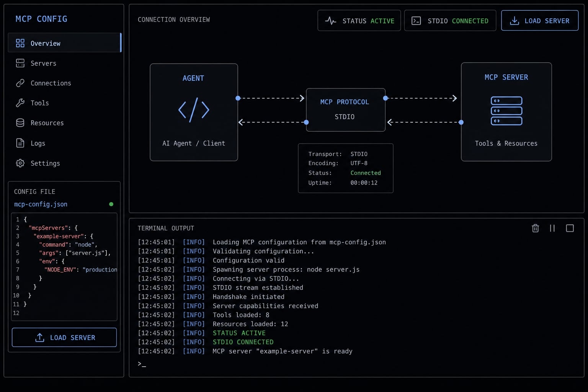
Task: Click the "example-server" key in config editor
Action: (59, 236)
